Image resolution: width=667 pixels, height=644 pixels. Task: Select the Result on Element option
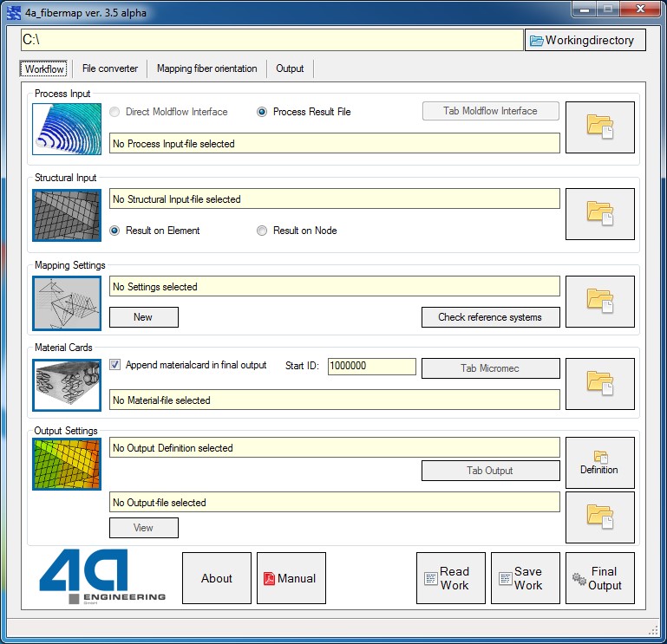115,231
